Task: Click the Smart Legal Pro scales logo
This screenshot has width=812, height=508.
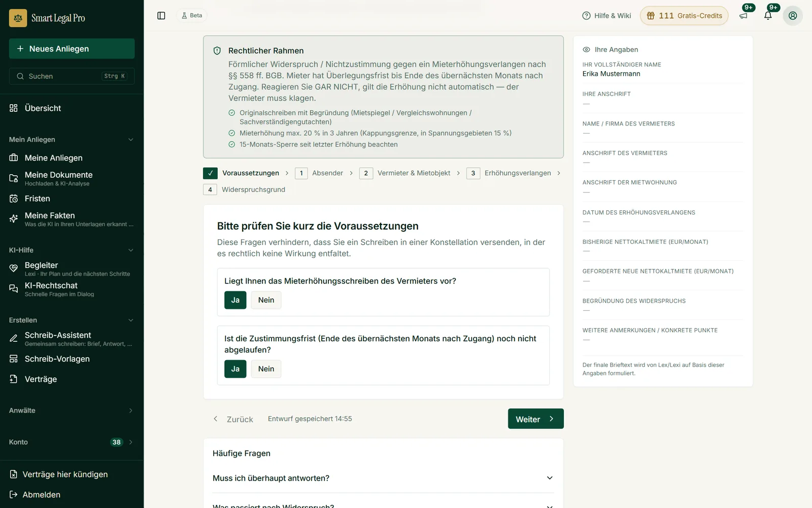Action: [18, 18]
